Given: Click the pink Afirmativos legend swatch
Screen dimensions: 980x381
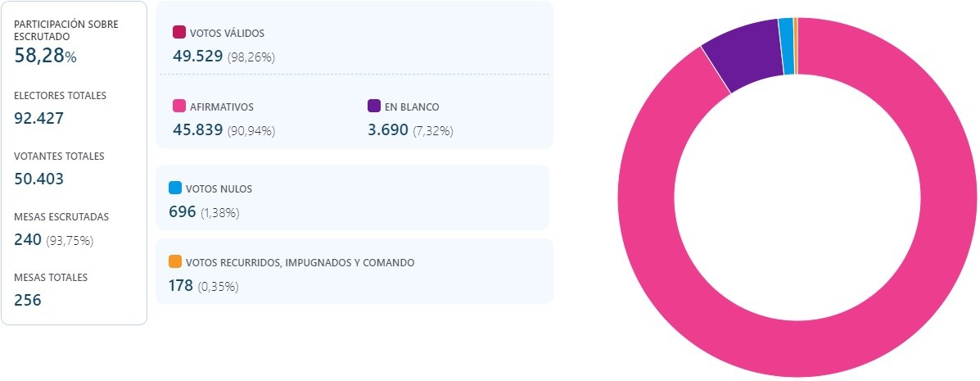Looking at the screenshot, I should click(179, 107).
